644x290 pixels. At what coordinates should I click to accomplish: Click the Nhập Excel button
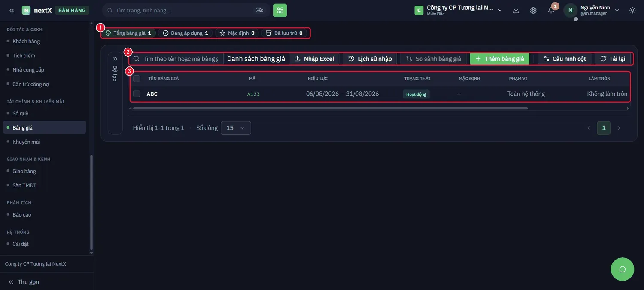314,59
